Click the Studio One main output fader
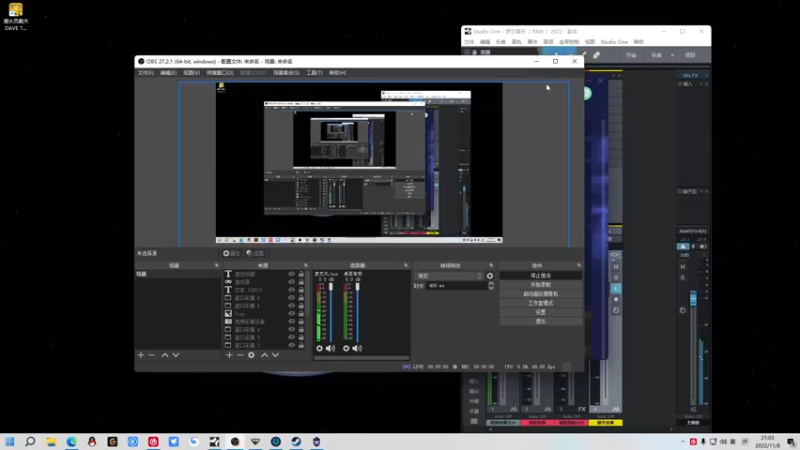800x450 pixels. tap(693, 298)
